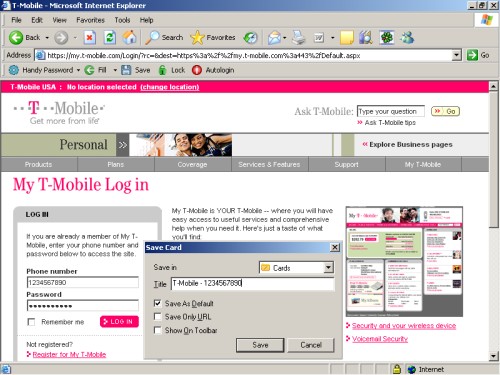Image resolution: width=500 pixels, height=375 pixels.
Task: Click the Print icon
Action: click(x=299, y=38)
